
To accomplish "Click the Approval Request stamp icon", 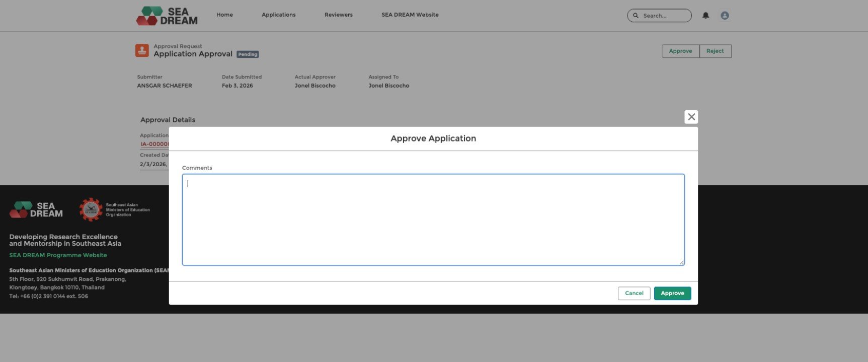I will click(x=142, y=50).
